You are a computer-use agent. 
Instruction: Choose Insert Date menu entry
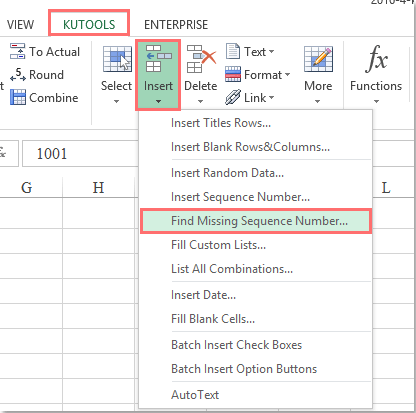click(x=255, y=295)
